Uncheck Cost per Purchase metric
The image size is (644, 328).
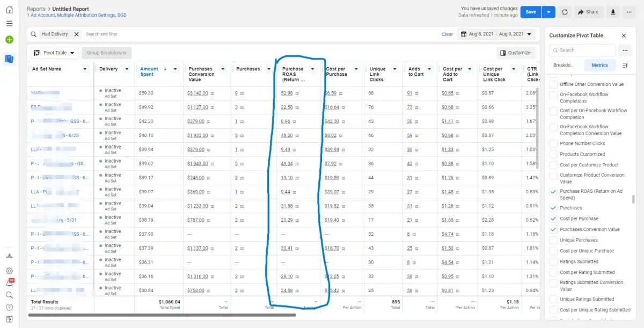coord(553,218)
